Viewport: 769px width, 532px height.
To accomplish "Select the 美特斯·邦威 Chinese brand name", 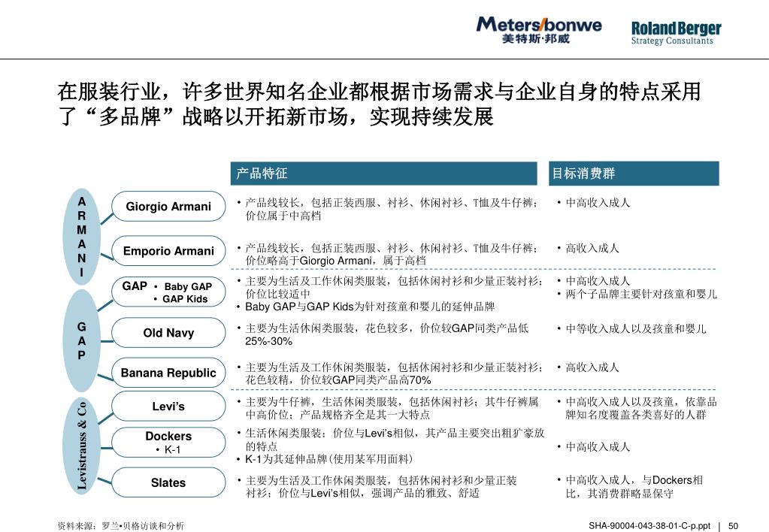I will [x=535, y=39].
